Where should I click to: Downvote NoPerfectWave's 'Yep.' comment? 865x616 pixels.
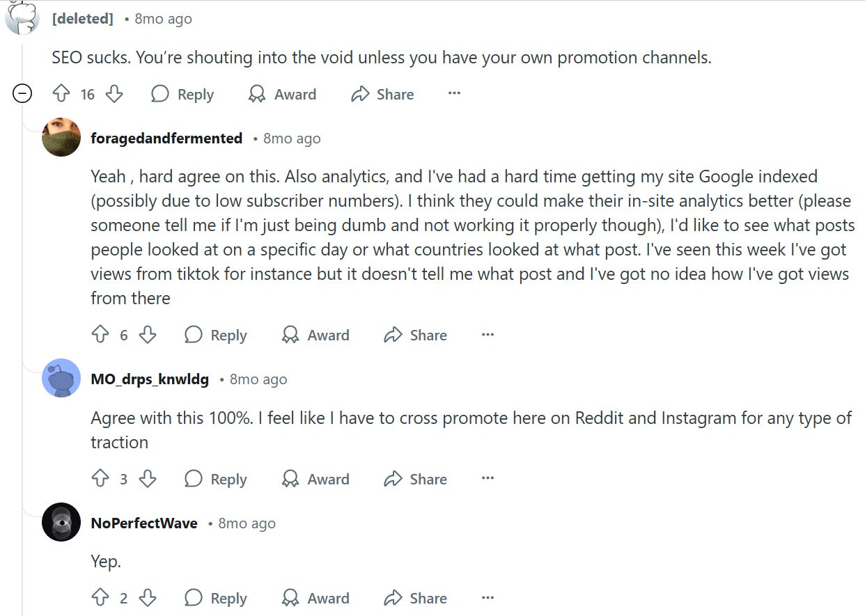click(148, 598)
